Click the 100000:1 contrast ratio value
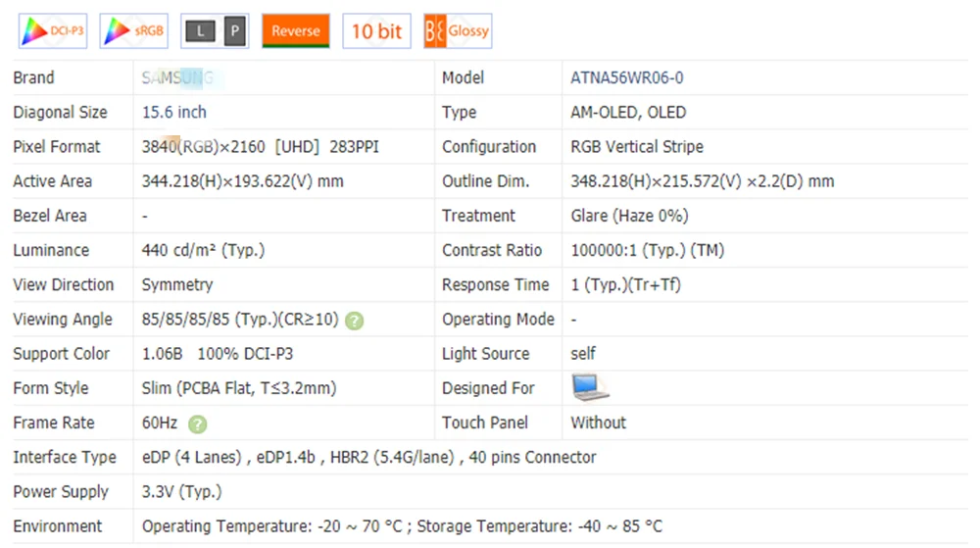 [647, 251]
